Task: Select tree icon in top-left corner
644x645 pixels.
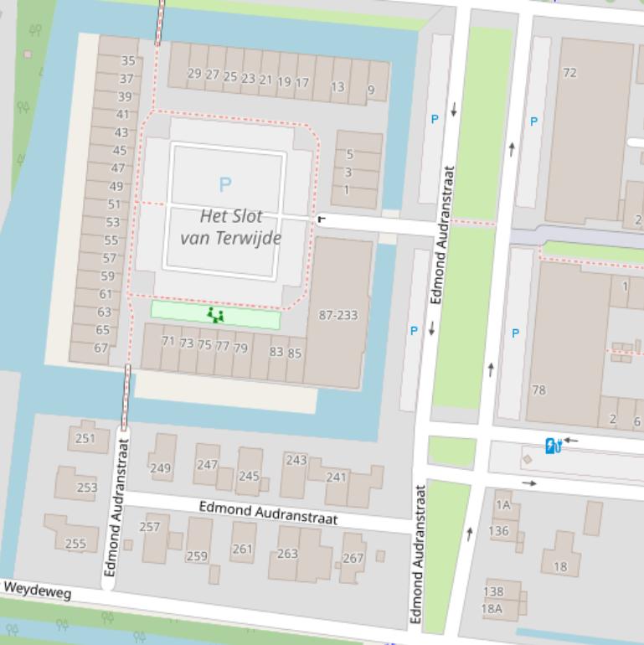Action: point(35,31)
